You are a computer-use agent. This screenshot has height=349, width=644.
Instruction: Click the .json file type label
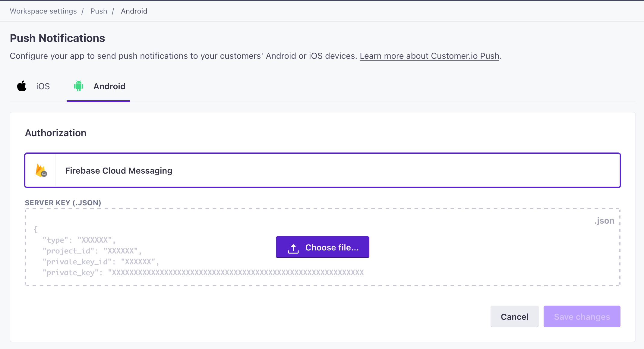605,221
